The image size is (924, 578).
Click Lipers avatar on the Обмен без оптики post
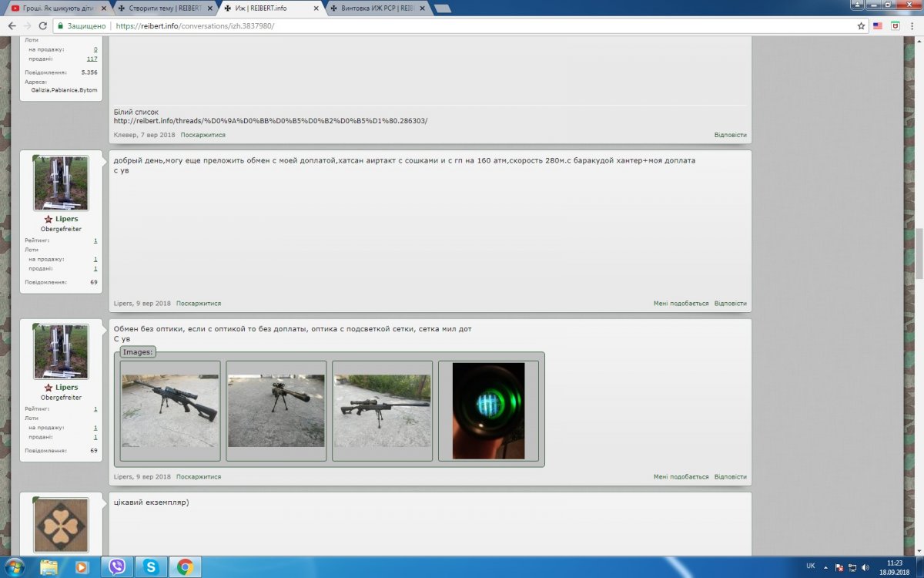pyautogui.click(x=61, y=351)
